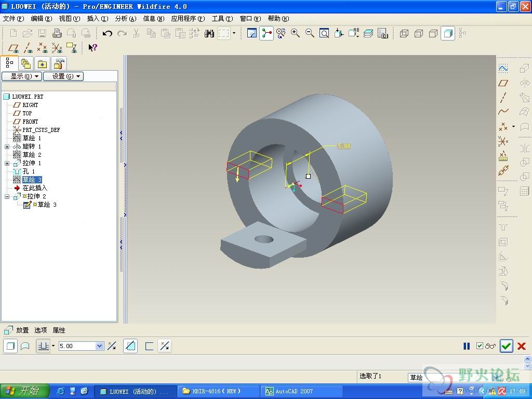This screenshot has height=399, width=532.
Task: Toggle Extrude as surface option
Action: 25,346
